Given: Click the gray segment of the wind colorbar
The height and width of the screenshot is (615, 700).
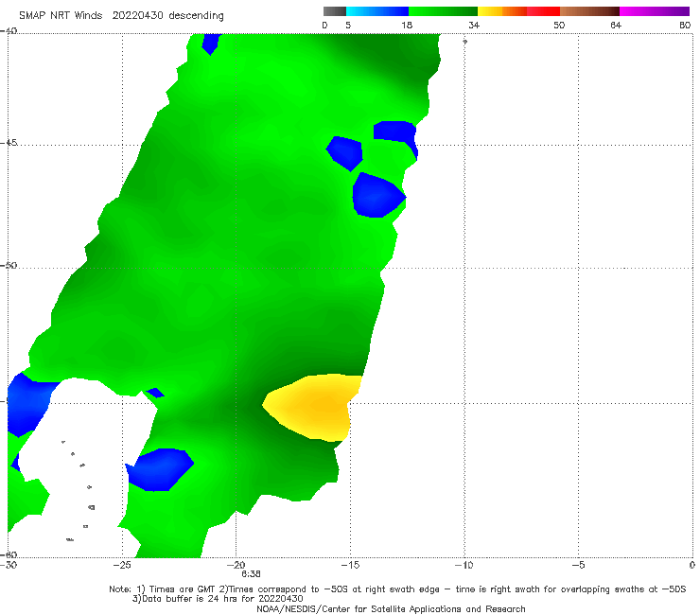Looking at the screenshot, I should (x=335, y=11).
